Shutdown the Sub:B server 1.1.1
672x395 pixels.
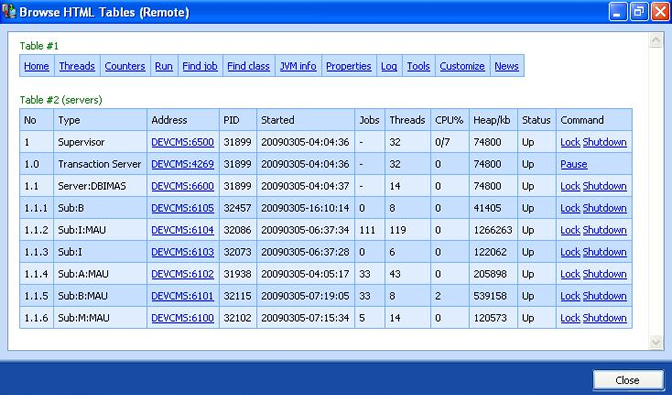pyautogui.click(x=605, y=208)
